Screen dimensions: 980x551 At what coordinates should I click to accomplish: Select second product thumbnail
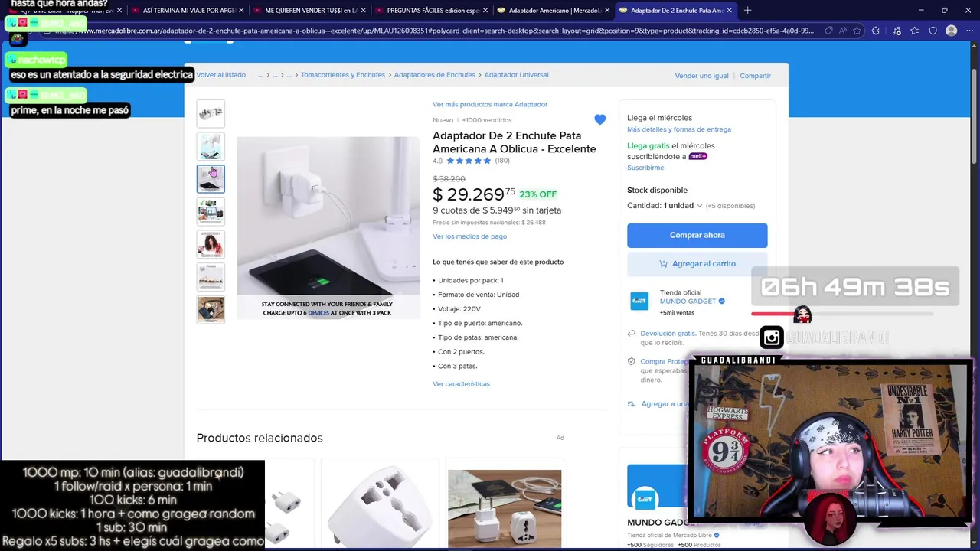pyautogui.click(x=211, y=146)
